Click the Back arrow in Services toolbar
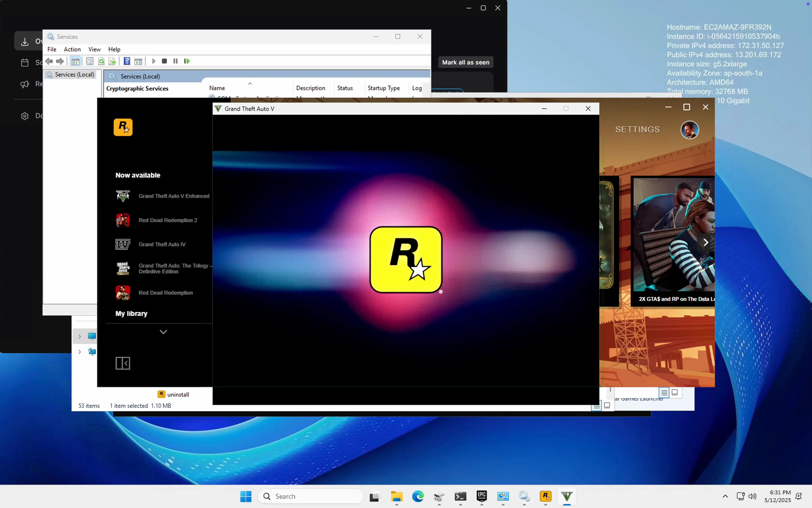 click(49, 61)
